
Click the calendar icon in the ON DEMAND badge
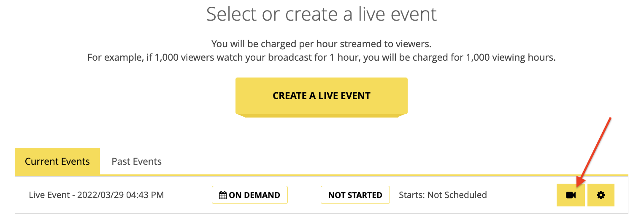click(x=223, y=195)
